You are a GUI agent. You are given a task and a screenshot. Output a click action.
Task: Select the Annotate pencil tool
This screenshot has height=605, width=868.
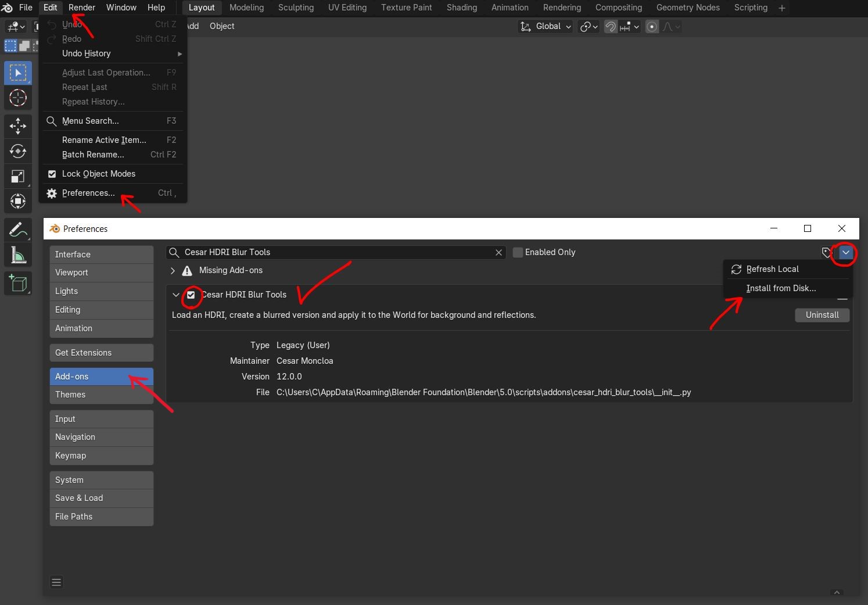(18, 230)
